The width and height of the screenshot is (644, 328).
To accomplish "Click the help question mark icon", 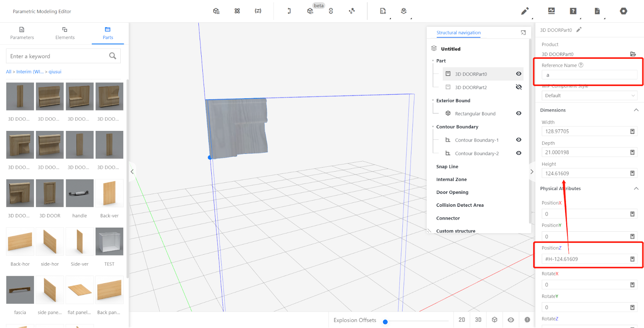I will pos(573,11).
